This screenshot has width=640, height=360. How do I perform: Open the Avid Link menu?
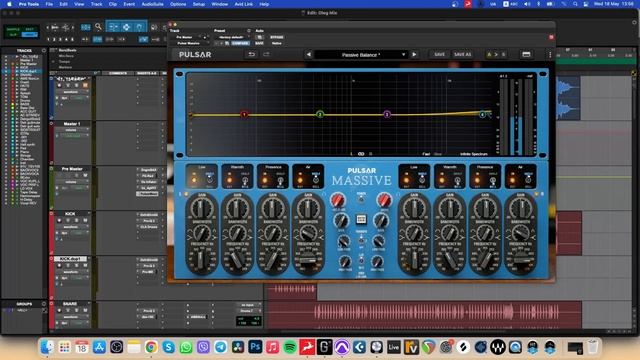click(x=243, y=4)
